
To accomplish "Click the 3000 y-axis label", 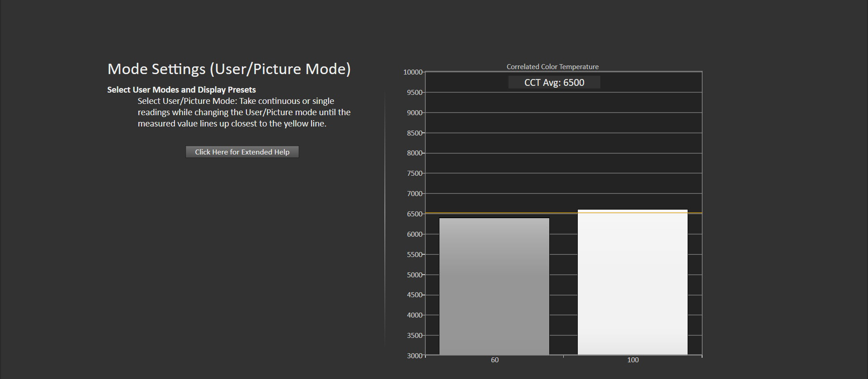I will point(415,356).
